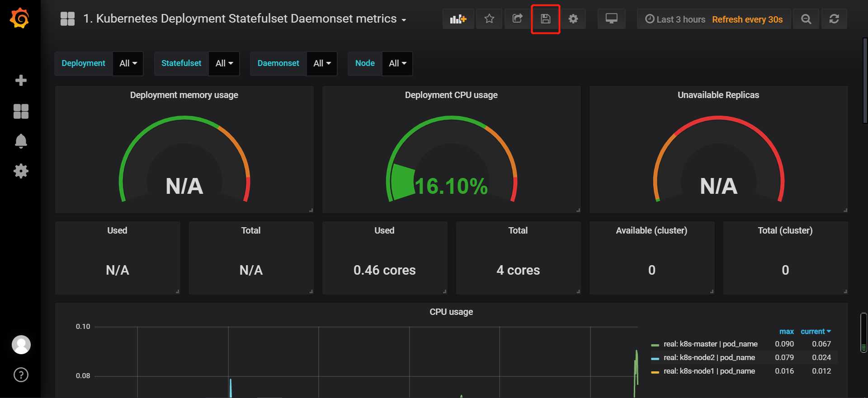Open the Dashboards icon in sidebar

coord(21,111)
